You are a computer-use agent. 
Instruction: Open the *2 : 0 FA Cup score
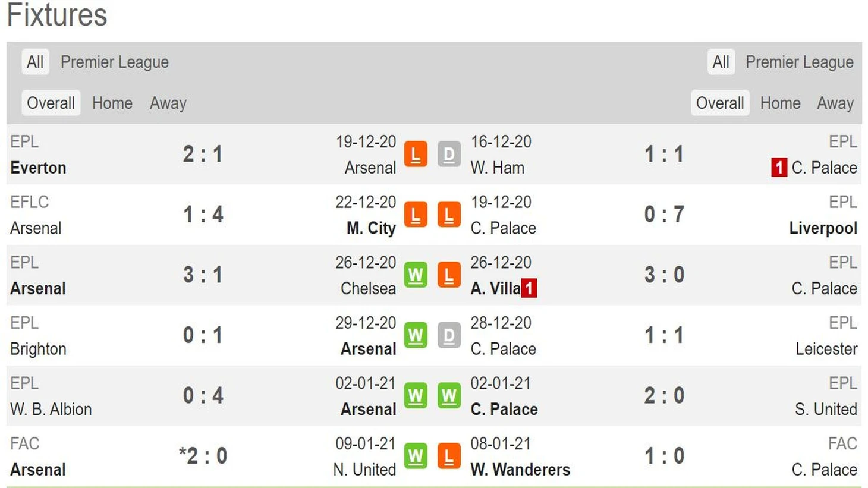(x=203, y=456)
